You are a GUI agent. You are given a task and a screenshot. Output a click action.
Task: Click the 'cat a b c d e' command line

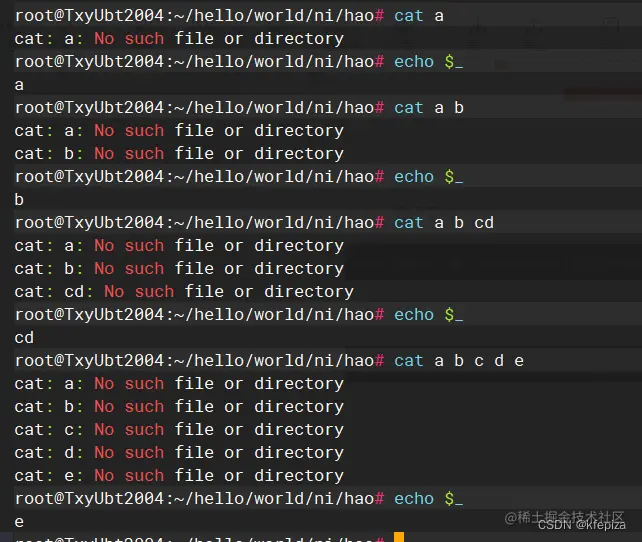click(269, 361)
